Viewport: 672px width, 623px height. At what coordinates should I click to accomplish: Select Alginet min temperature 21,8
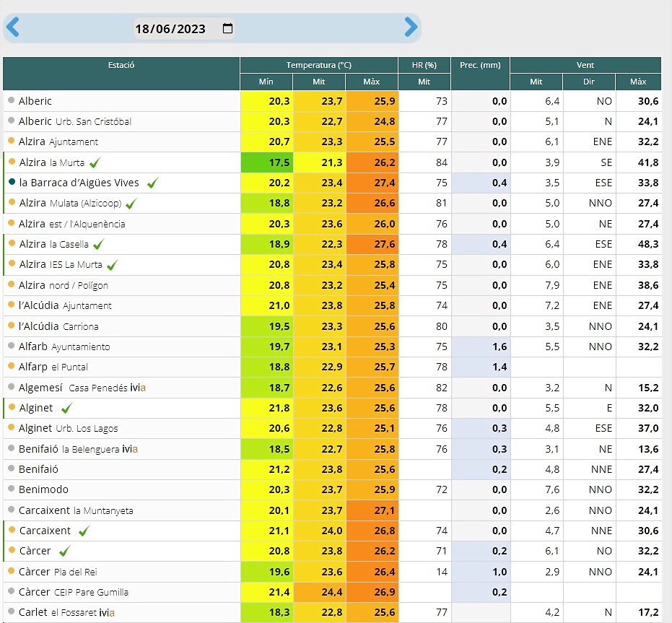coord(267,408)
